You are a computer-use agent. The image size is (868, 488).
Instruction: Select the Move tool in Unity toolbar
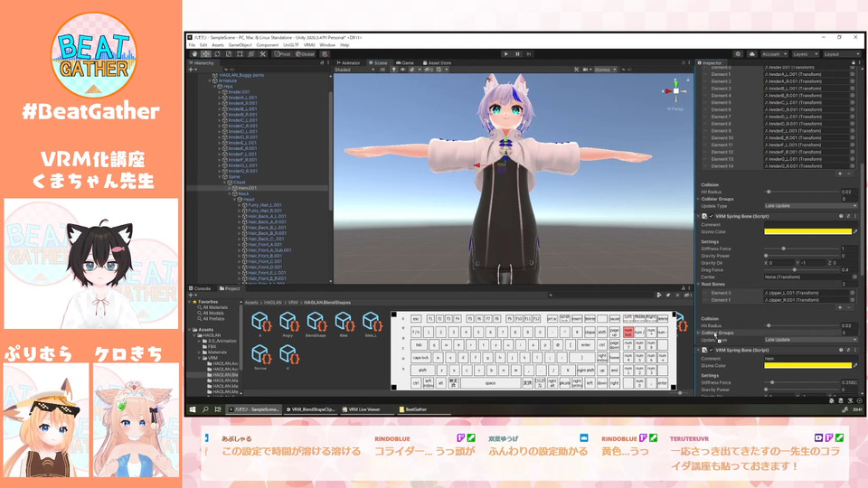tap(205, 54)
